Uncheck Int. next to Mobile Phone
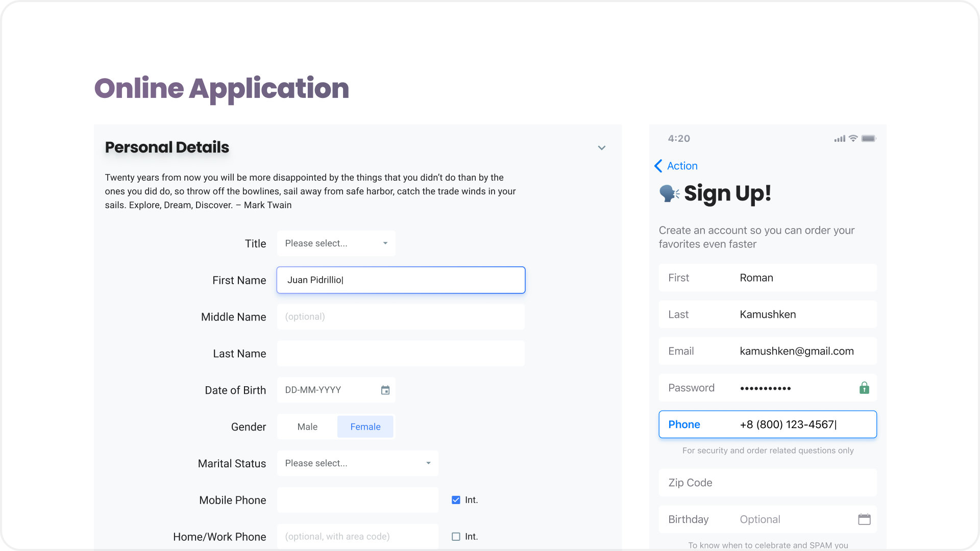Screen dimensions: 980x551 (x=455, y=500)
